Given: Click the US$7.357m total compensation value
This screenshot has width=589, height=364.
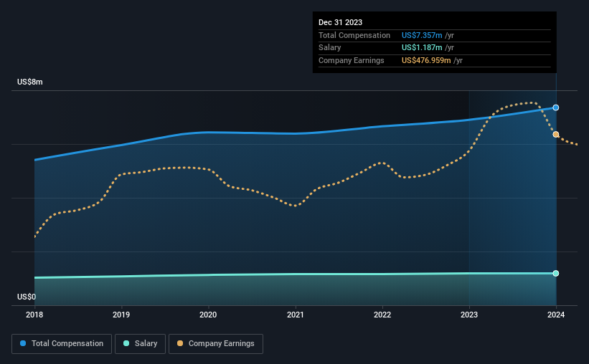Looking at the screenshot, I should (422, 35).
